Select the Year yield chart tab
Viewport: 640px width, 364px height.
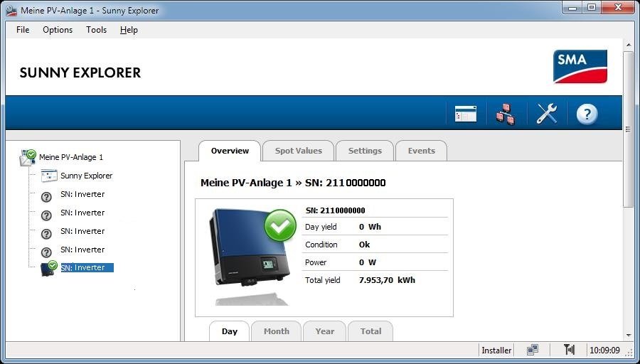coord(324,331)
